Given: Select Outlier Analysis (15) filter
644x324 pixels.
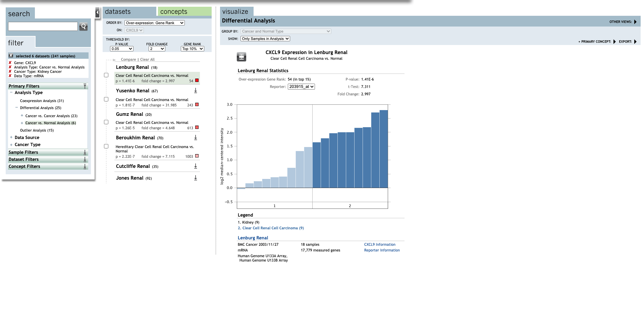Looking at the screenshot, I should click(37, 130).
